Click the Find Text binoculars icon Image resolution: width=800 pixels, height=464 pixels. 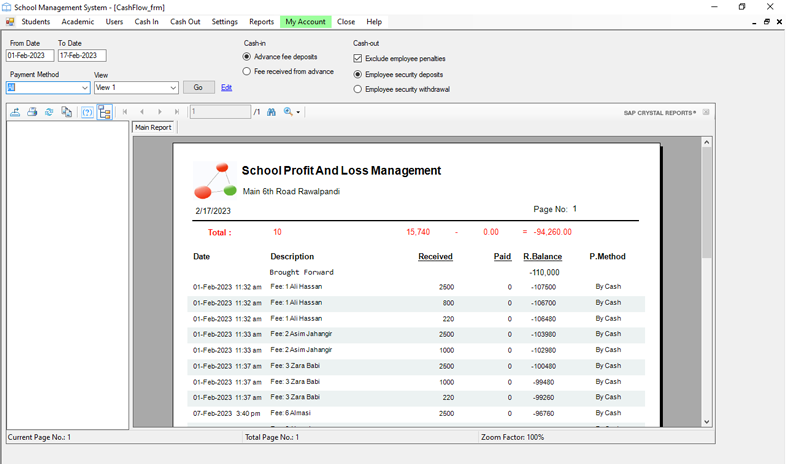click(271, 112)
